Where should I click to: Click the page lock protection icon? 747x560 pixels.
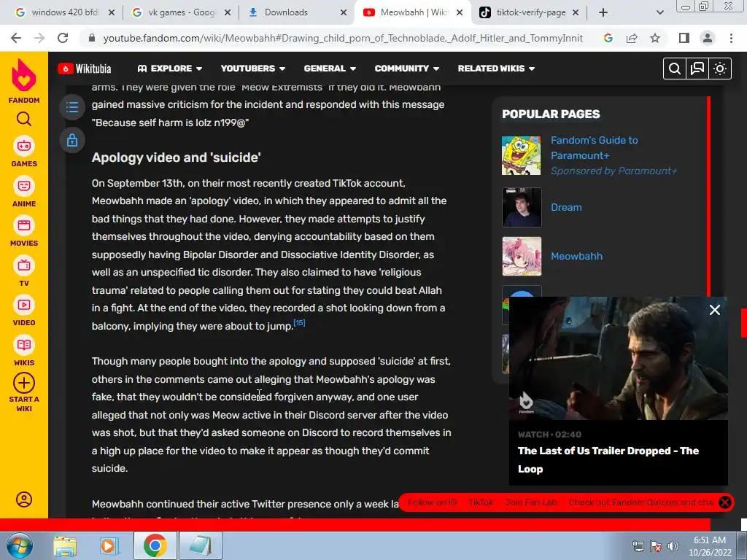(72, 141)
